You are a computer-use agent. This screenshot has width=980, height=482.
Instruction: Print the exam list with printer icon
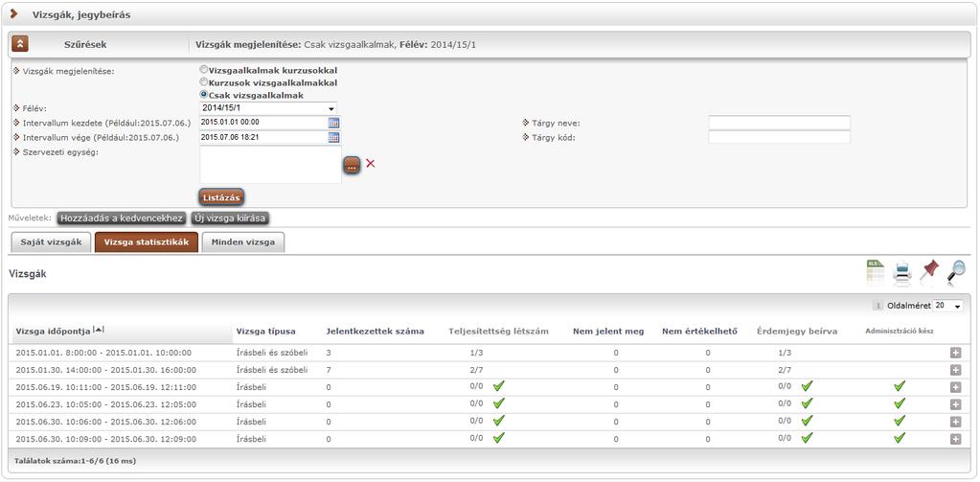tap(901, 273)
